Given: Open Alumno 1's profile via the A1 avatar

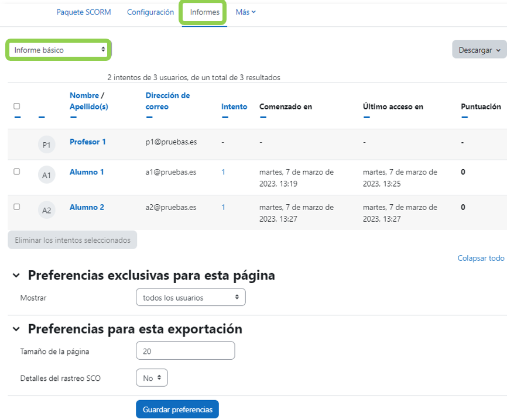Looking at the screenshot, I should (46, 174).
